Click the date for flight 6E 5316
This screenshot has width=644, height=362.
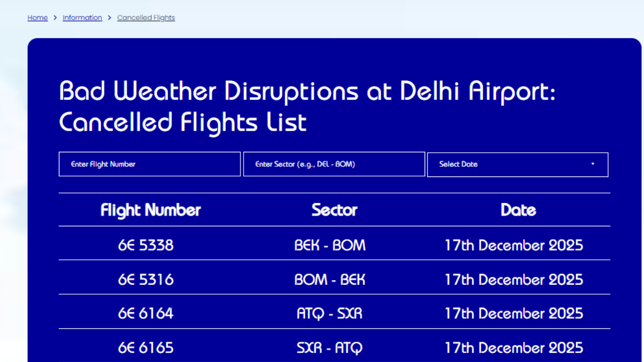tap(514, 280)
